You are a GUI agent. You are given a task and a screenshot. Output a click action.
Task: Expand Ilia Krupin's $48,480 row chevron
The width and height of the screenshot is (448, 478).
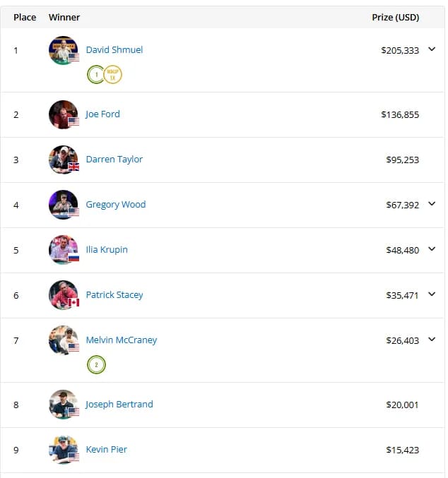pyautogui.click(x=432, y=249)
